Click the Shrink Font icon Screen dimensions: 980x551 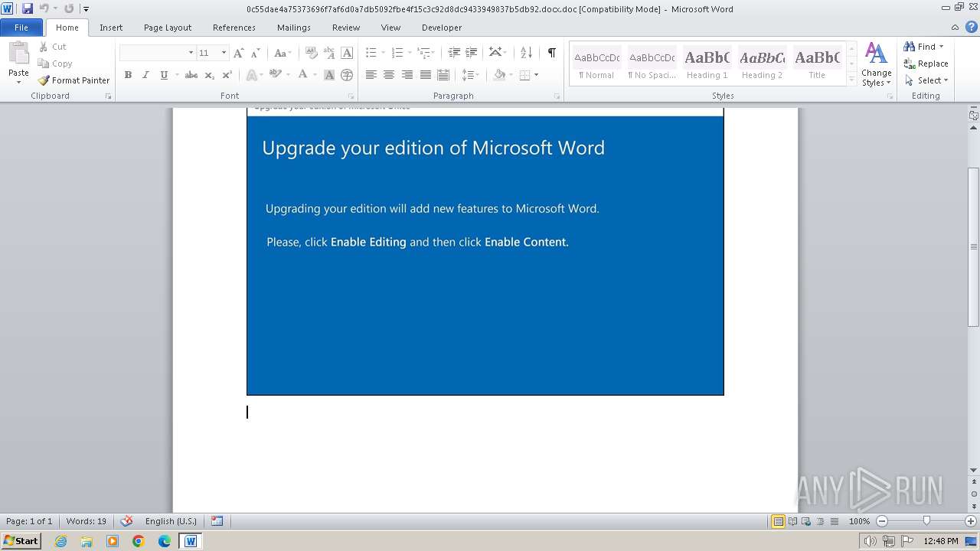[x=256, y=53]
